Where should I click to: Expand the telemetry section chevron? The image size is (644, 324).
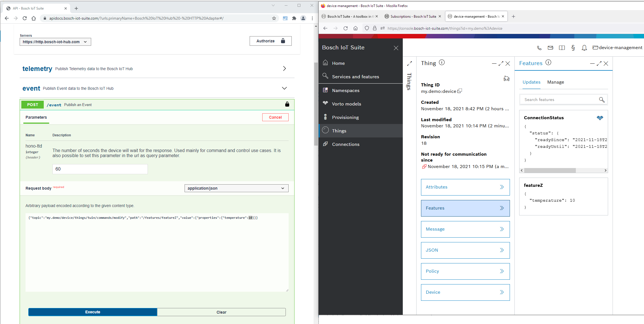284,69
